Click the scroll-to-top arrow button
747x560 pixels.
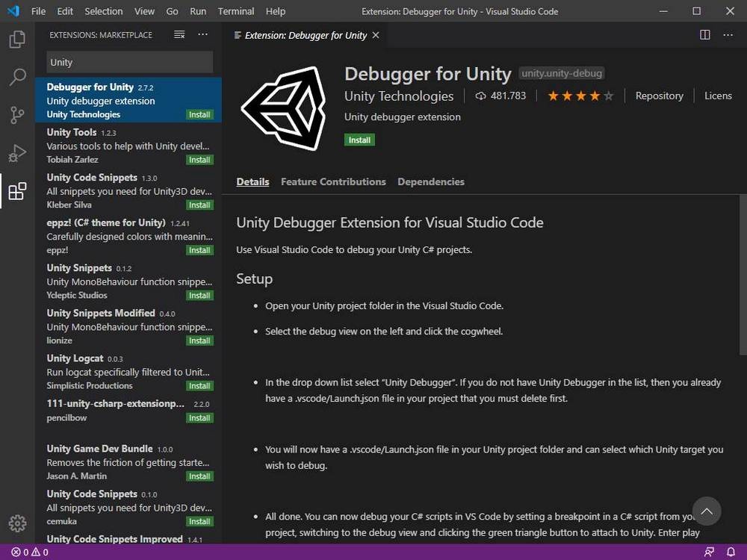coord(706,511)
